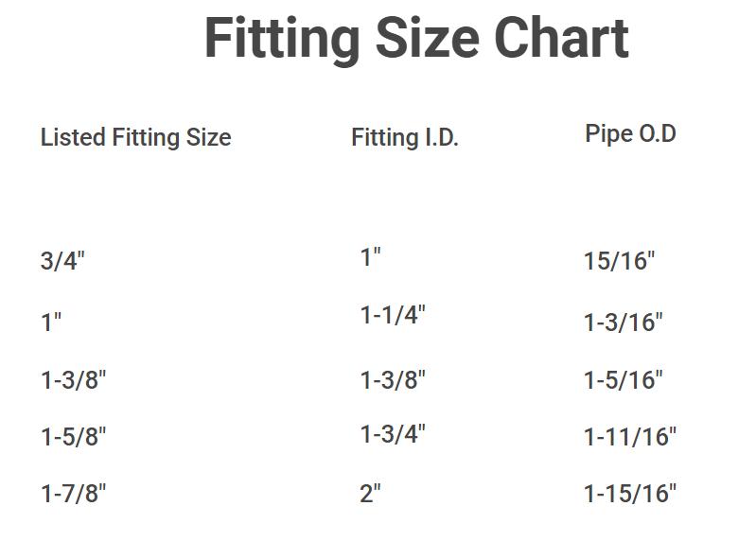Select the 1-3/4" fitting I.D. value

393,434
